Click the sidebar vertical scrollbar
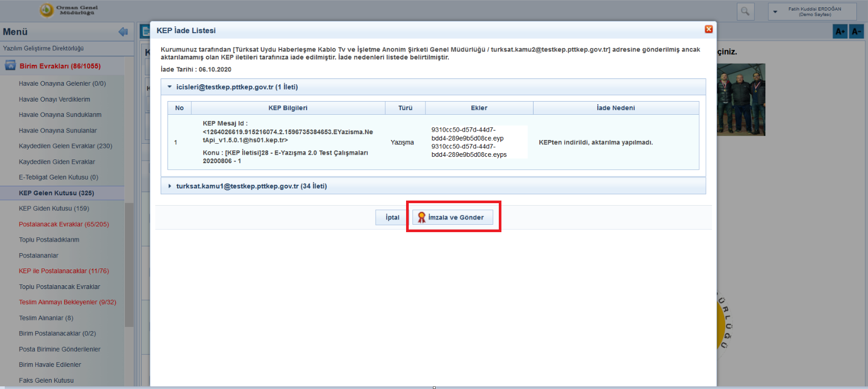 pyautogui.click(x=129, y=263)
